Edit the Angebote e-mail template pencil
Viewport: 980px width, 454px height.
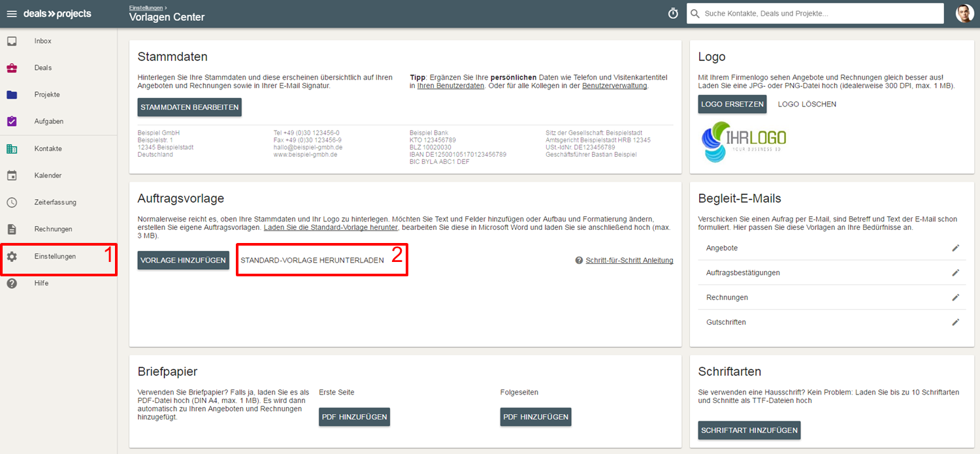[x=956, y=248]
